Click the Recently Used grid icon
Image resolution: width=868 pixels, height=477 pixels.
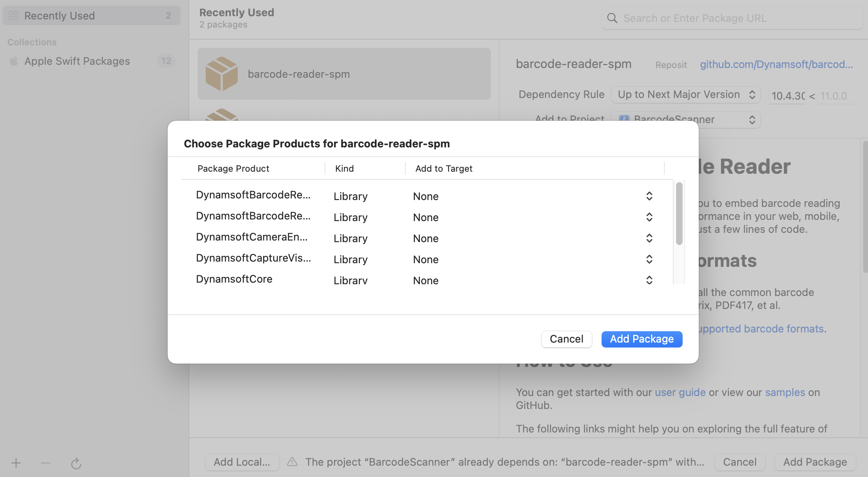(13, 15)
